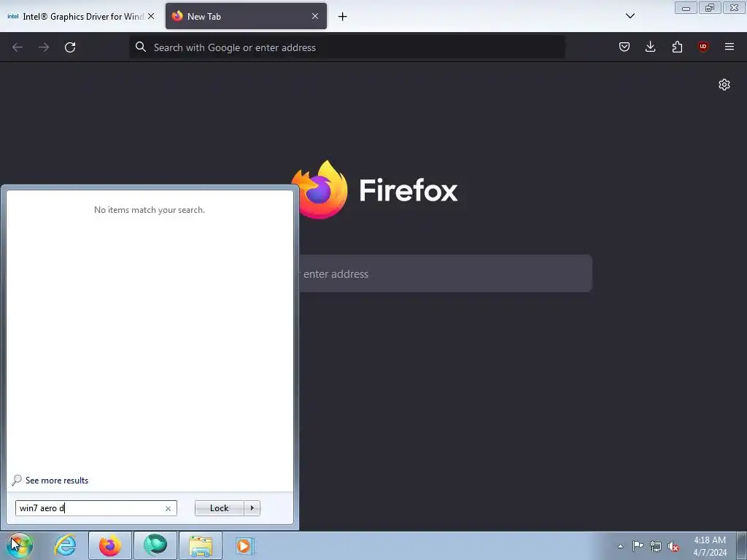The height and width of the screenshot is (560, 747).
Task: Reload the current page
Action: tap(70, 47)
